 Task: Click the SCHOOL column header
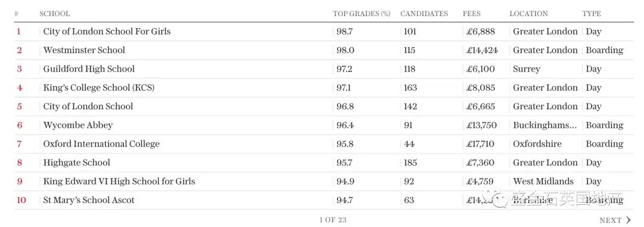[55, 14]
